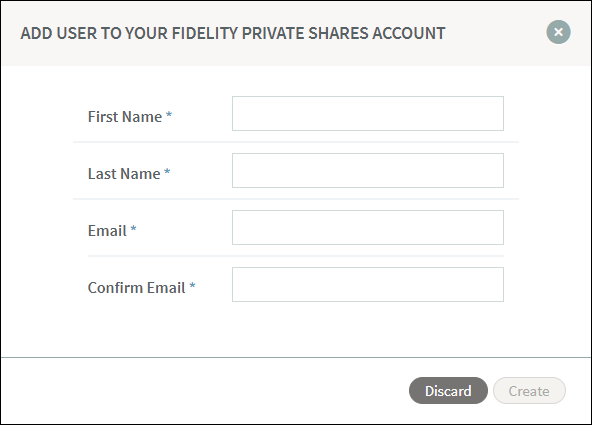Discard the new user form
The height and width of the screenshot is (425, 592).
click(448, 391)
